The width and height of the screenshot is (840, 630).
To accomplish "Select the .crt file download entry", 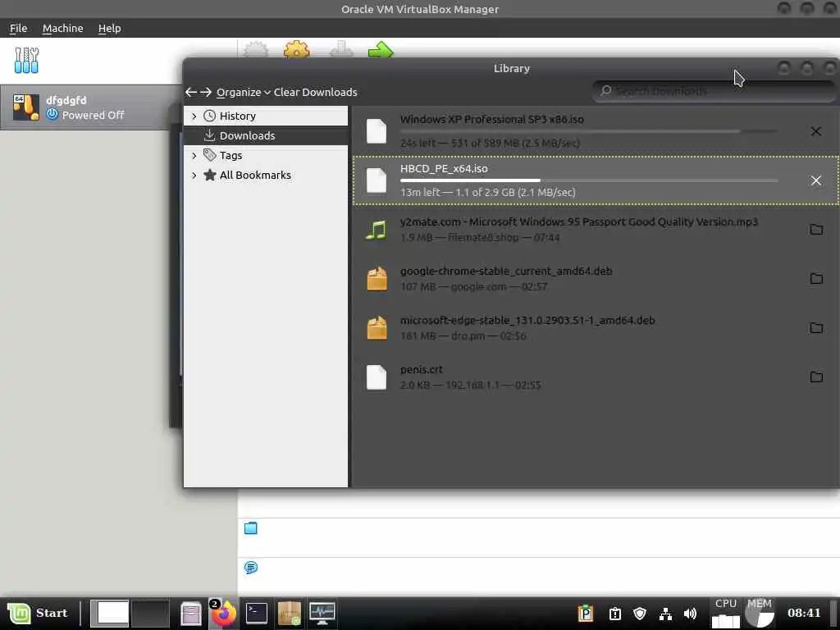I will (x=596, y=377).
